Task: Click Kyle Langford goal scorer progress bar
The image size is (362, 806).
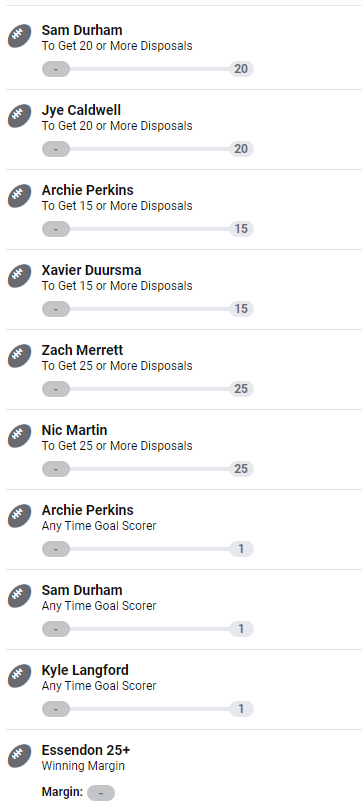Action: coord(148,709)
